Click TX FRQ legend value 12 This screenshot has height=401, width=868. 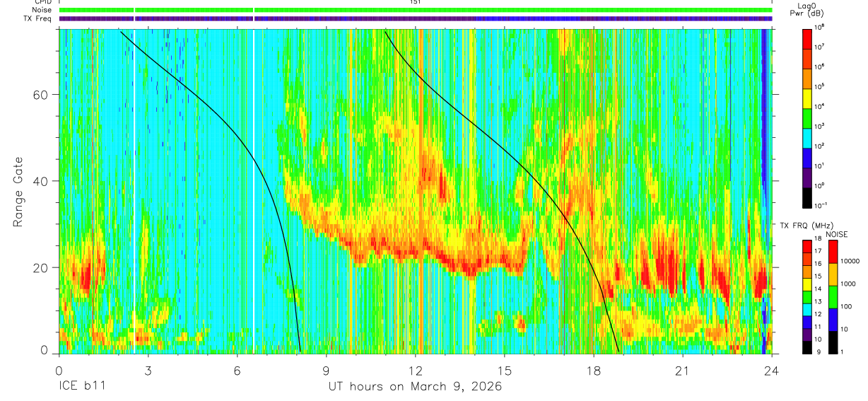pos(819,315)
